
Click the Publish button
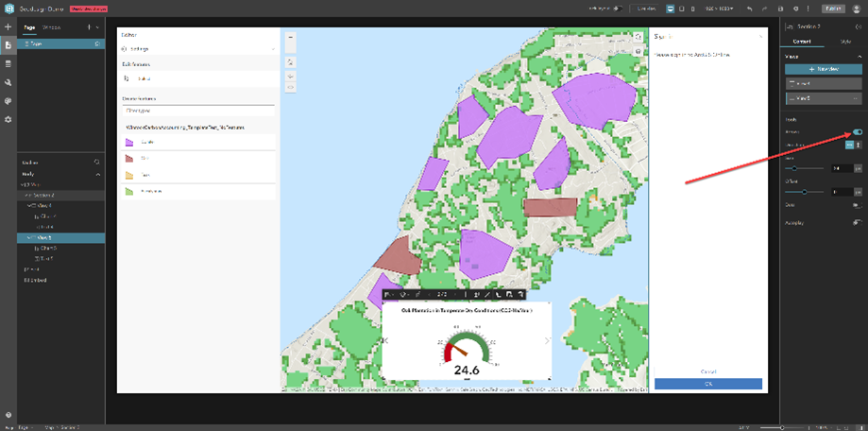pyautogui.click(x=831, y=9)
